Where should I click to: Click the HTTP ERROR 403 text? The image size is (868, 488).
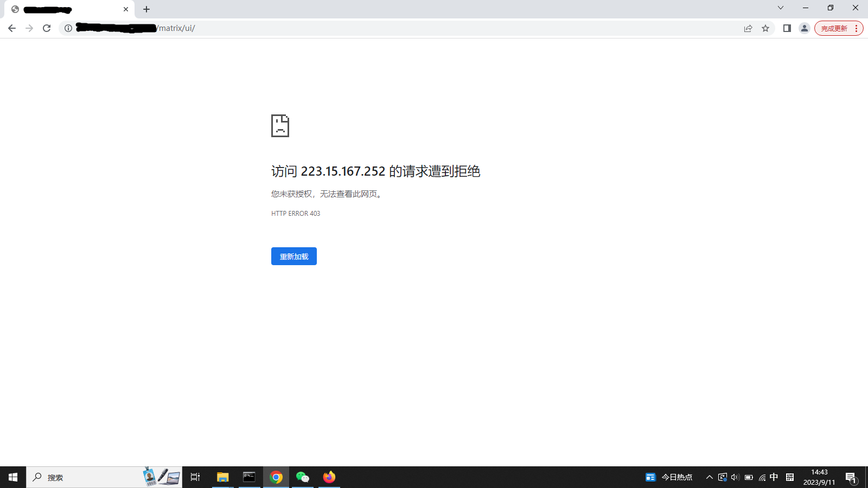(296, 214)
